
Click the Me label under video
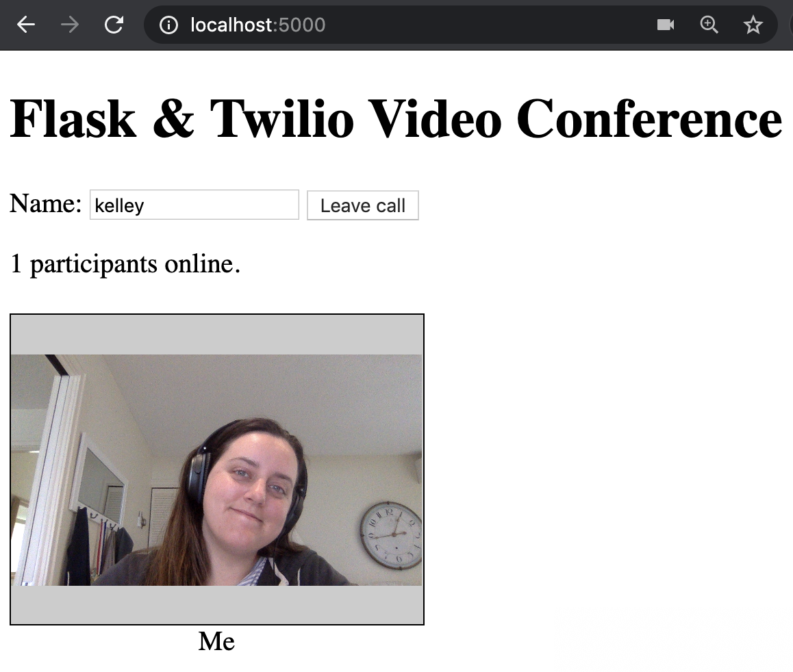(x=216, y=641)
